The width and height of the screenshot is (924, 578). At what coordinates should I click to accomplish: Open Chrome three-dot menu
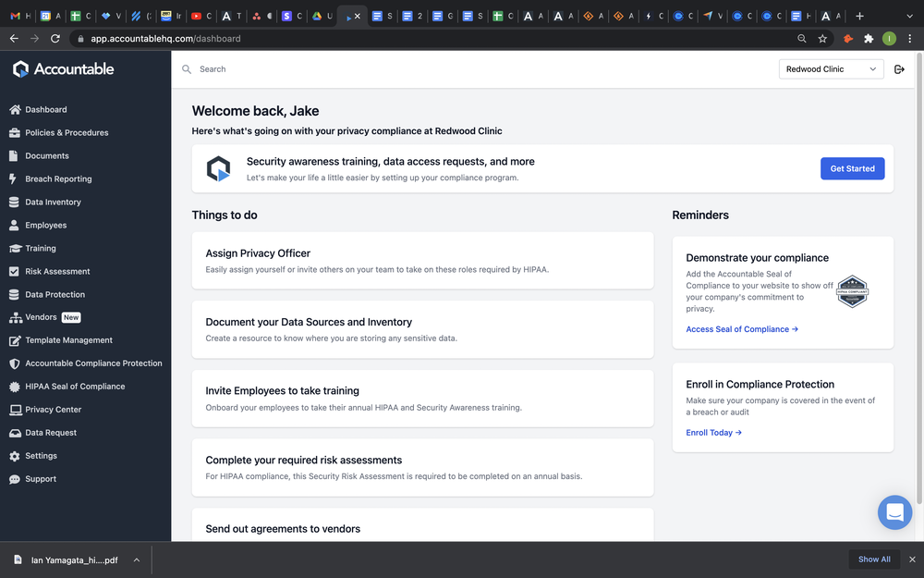tap(909, 38)
